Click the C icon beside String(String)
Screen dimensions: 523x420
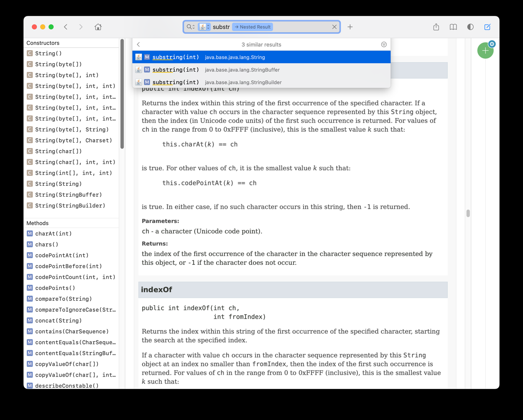(x=30, y=184)
